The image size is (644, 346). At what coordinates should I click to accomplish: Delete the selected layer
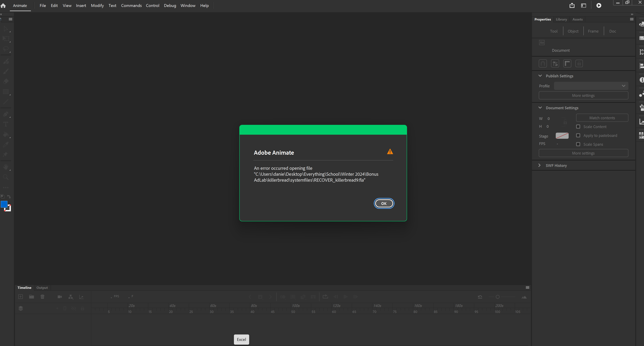(x=42, y=297)
